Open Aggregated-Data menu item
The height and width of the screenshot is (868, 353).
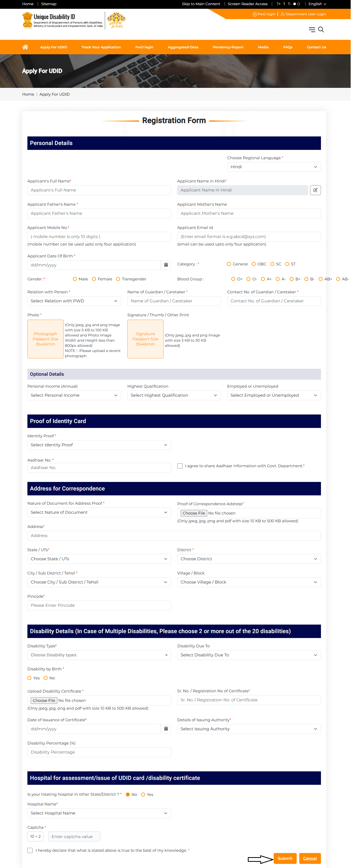pyautogui.click(x=183, y=47)
